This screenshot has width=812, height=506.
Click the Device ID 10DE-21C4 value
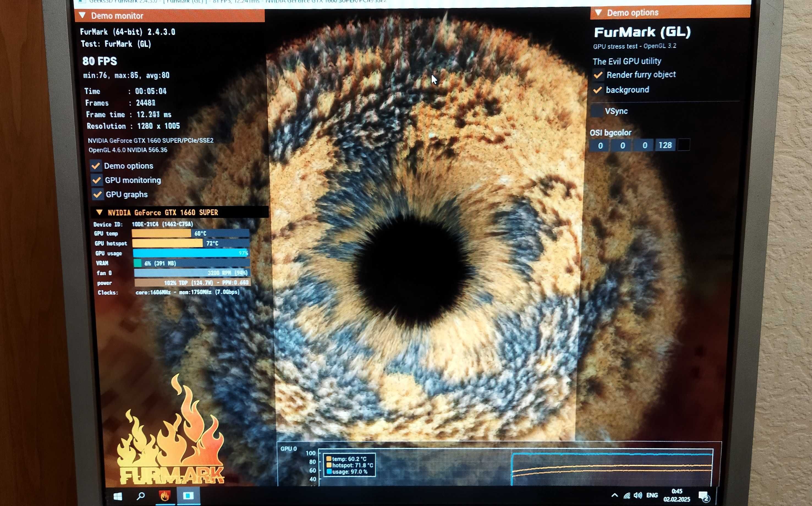coord(163,224)
